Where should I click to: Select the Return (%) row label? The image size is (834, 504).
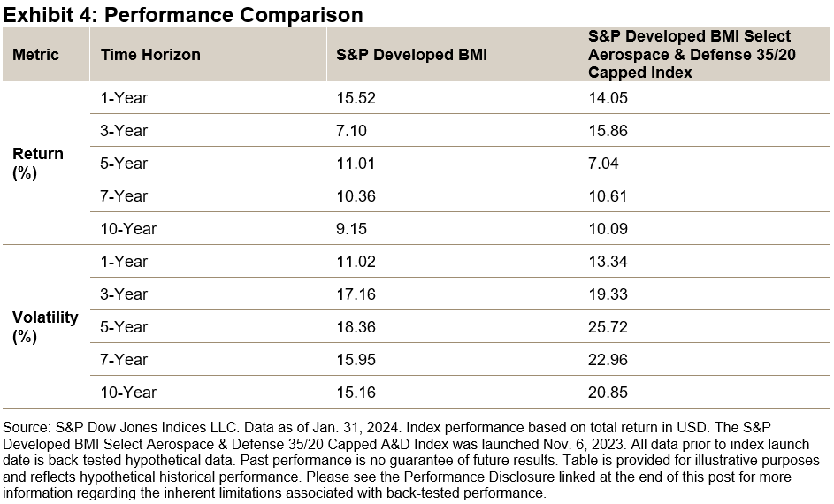point(38,163)
